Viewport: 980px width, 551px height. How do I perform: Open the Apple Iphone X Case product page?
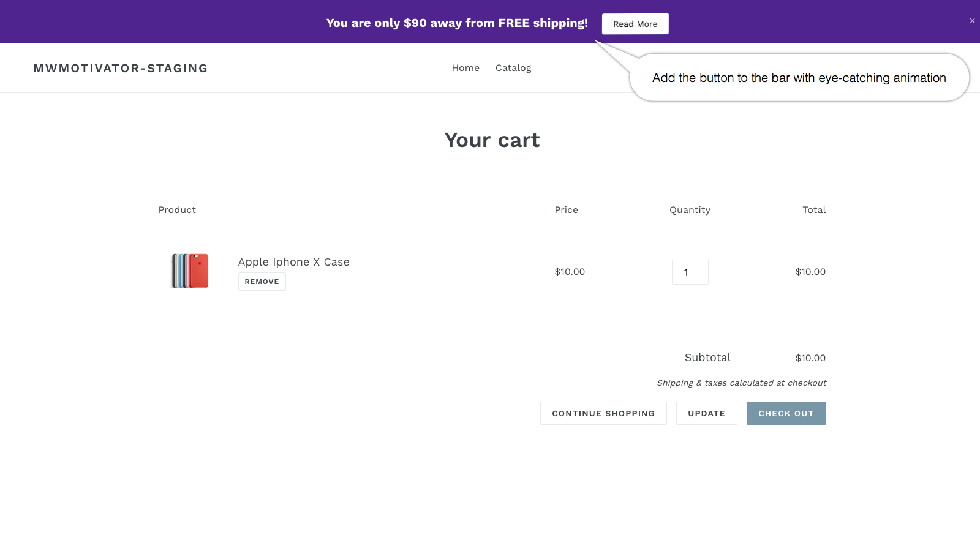click(293, 262)
